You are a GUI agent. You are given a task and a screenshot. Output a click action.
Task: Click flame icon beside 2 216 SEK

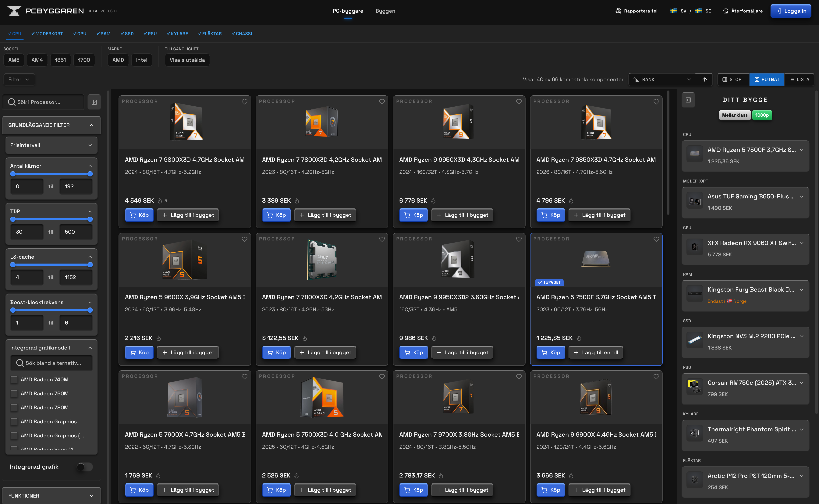coord(159,338)
